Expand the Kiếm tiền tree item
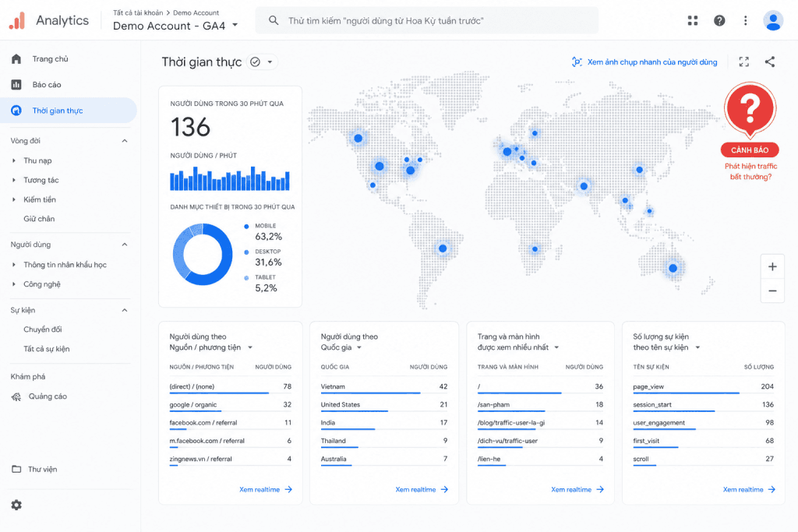798x532 pixels. [14, 199]
